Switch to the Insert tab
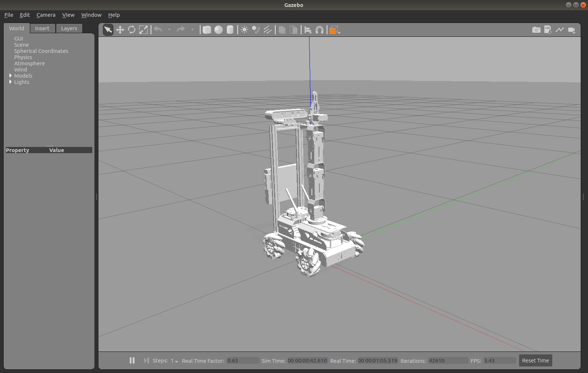588x373 pixels. [42, 28]
